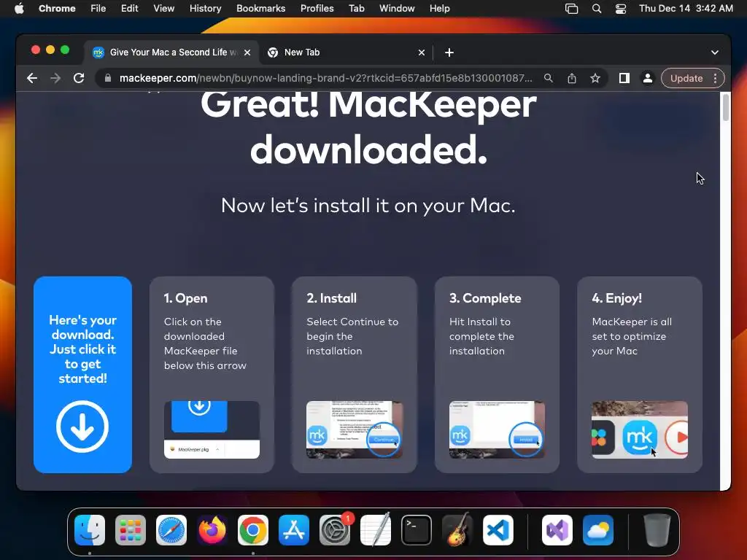Open System Settings from the Dock

pyautogui.click(x=335, y=530)
